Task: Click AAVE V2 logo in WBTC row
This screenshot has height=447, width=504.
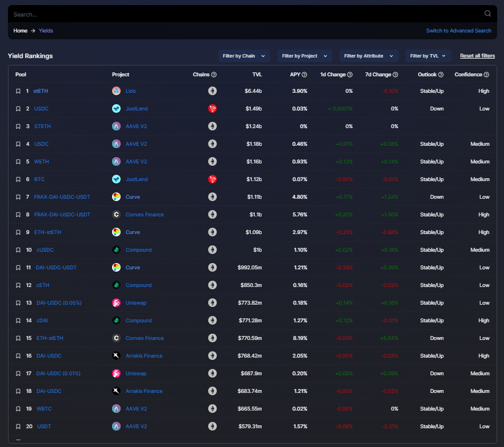Action: (x=117, y=409)
